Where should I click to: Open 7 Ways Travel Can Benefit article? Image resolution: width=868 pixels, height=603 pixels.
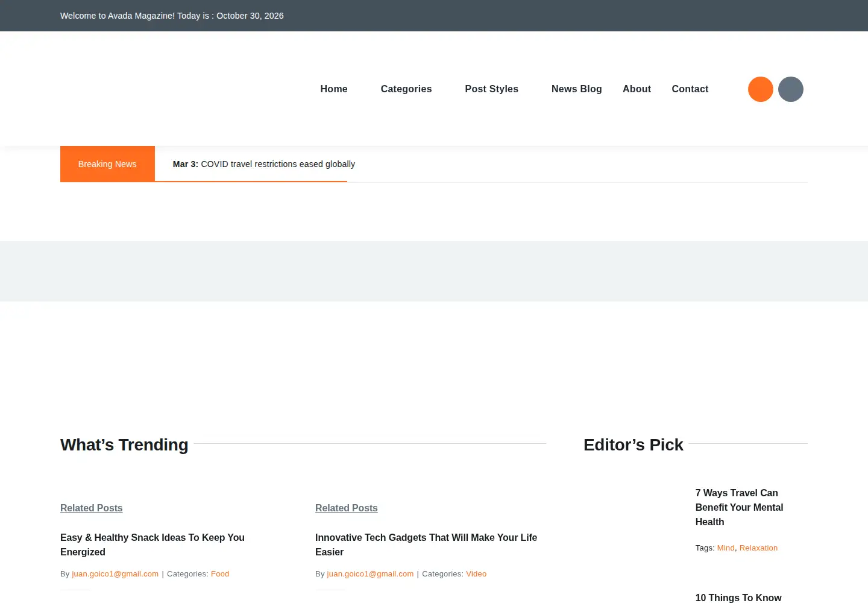(740, 507)
